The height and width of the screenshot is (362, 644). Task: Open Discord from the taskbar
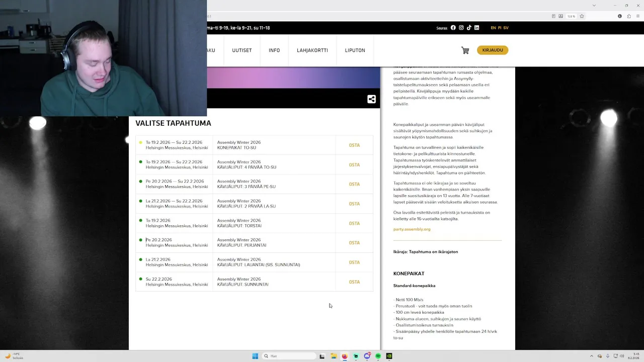click(367, 356)
